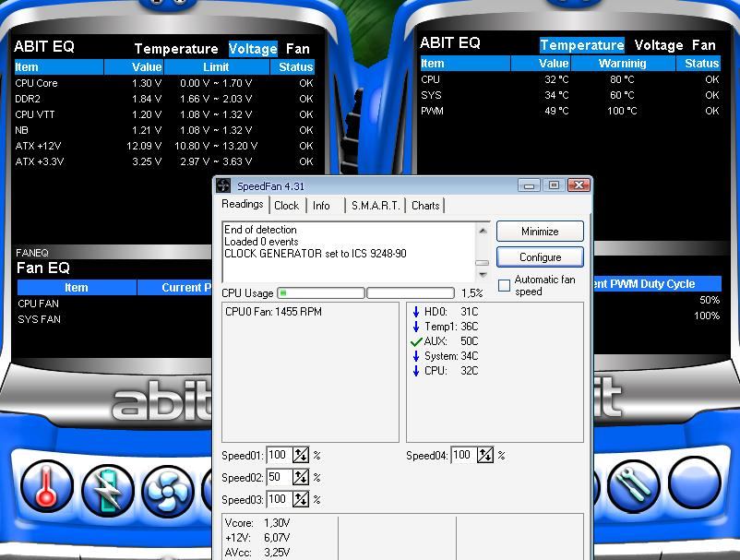Image resolution: width=740 pixels, height=560 pixels.
Task: Click the first CPU Usage bar
Action: [321, 293]
